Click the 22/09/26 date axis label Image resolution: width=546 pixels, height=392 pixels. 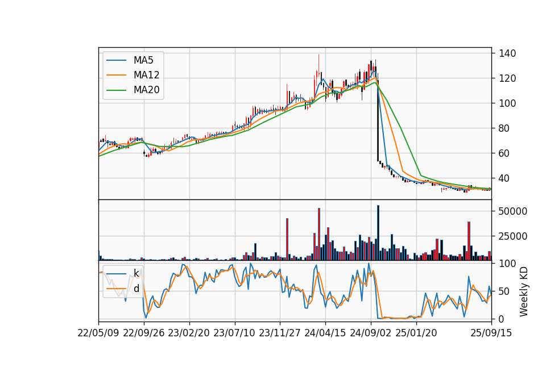click(x=144, y=333)
